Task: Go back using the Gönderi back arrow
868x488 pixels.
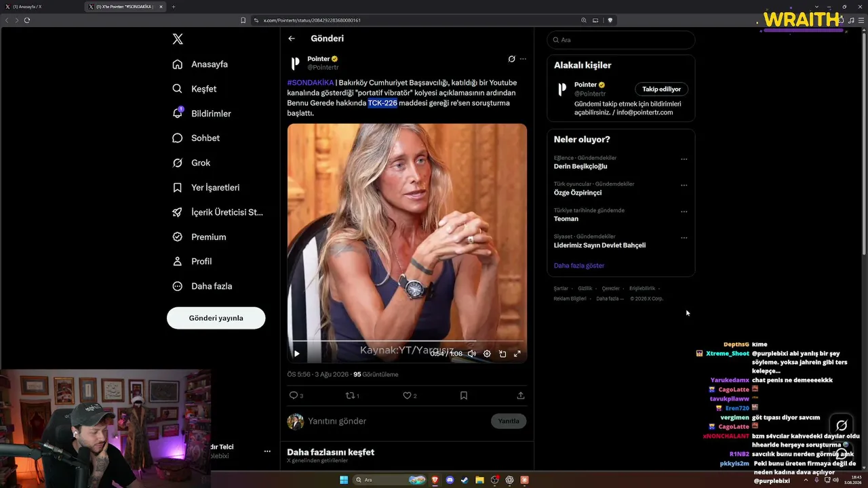Action: pos(292,39)
